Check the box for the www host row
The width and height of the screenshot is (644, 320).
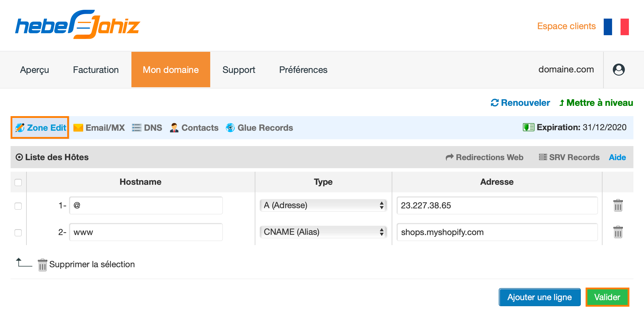(x=18, y=233)
